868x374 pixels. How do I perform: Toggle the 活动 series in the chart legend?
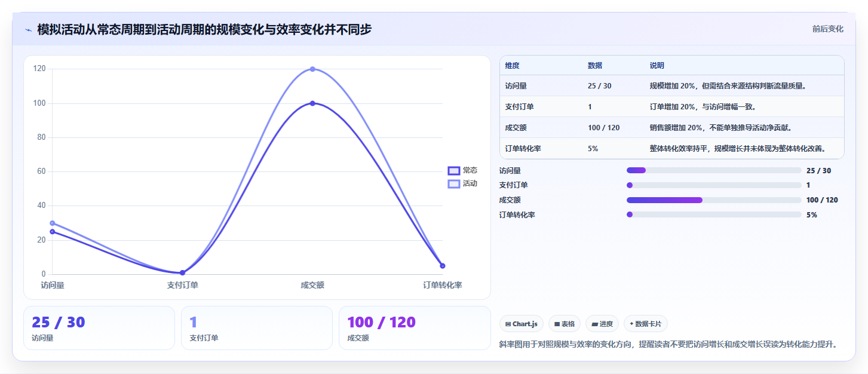point(463,183)
